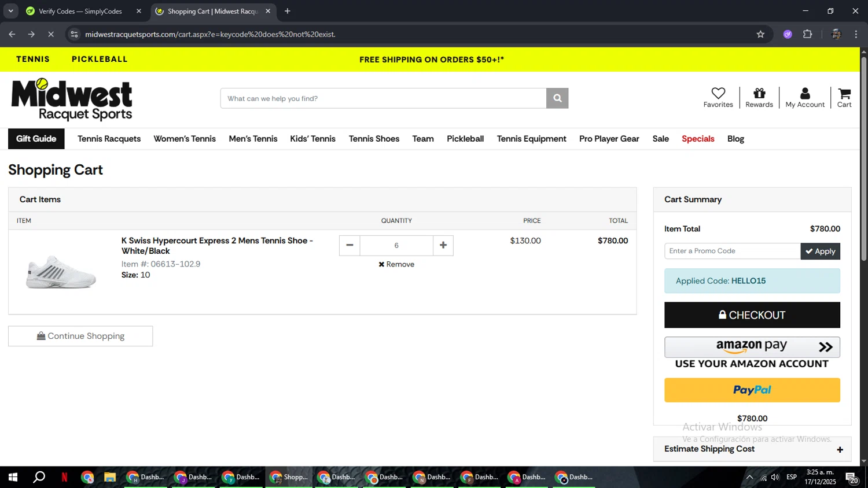Screen dimensions: 868x488
Task: Switch to Verify Codes SimplyCodes tab
Action: point(80,11)
